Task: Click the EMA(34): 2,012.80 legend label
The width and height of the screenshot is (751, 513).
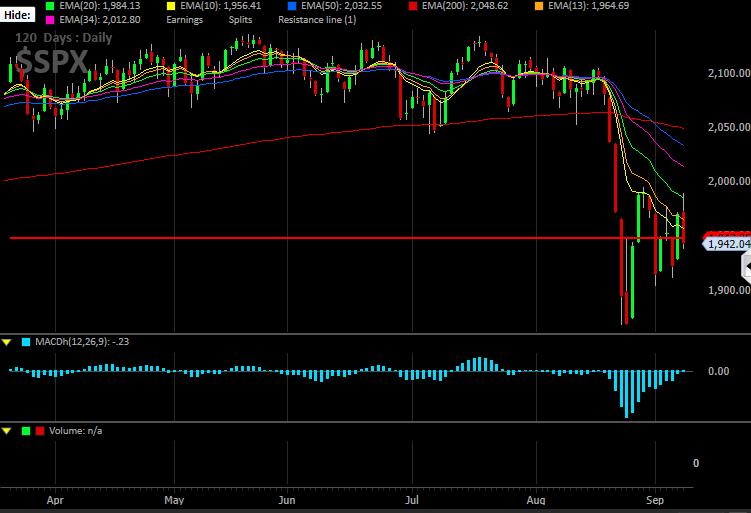Action: coord(100,20)
